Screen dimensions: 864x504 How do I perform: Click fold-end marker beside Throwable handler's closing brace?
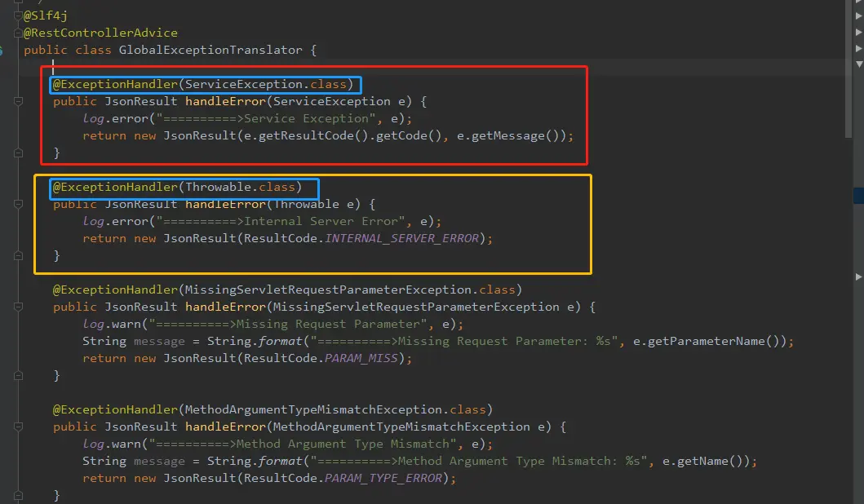coord(18,255)
